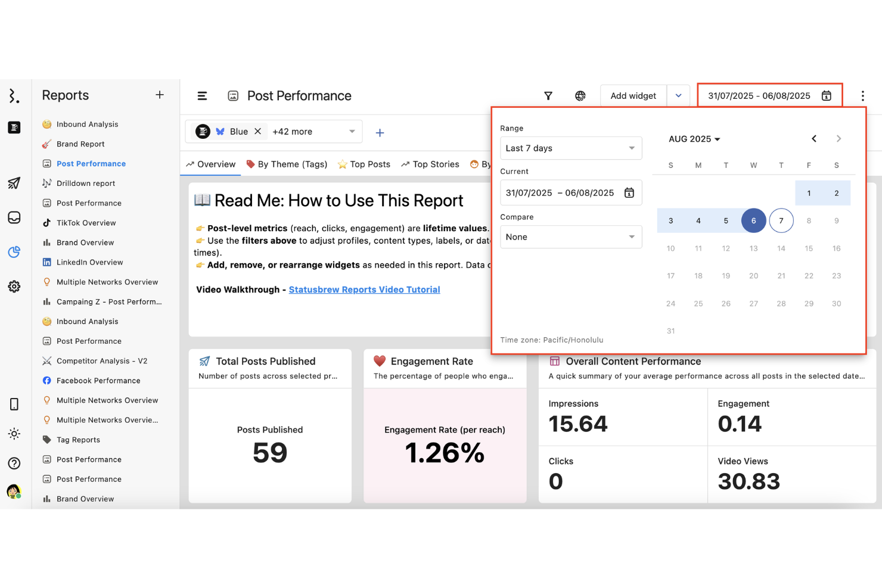Screen dimensions: 882x588
Task: Open the TikTok Overview report
Action: [86, 223]
